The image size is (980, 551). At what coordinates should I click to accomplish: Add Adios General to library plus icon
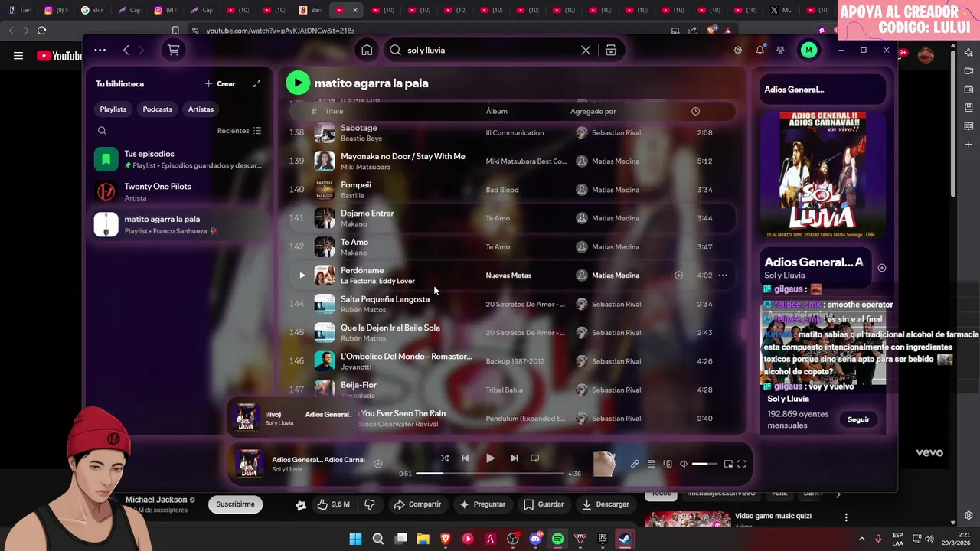(x=881, y=268)
